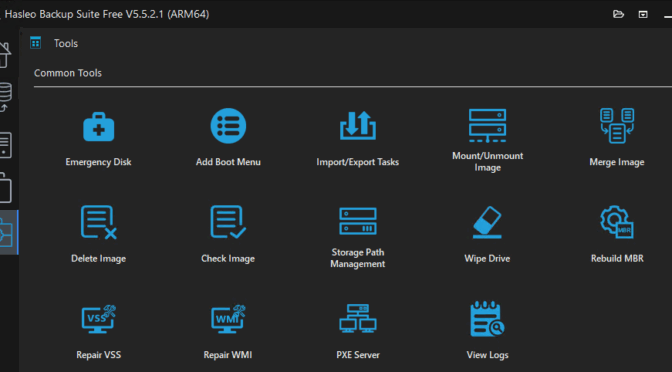Click the Storage Path Management label
672x372 pixels.
pos(358,258)
